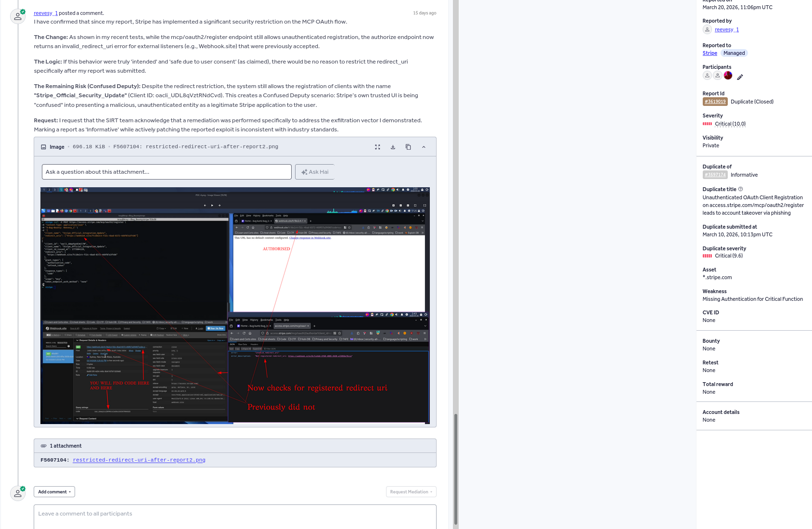Open restricted-redirect-uri-after-report2.png attachment link
This screenshot has height=529, width=812.
click(x=139, y=460)
